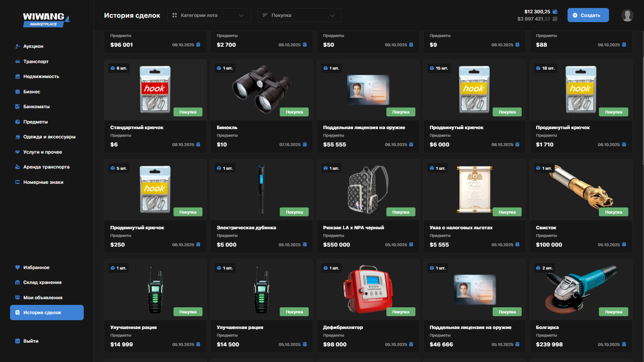Viewport: 644px width, 362px height.
Task: Click the Выйти logout icon
Action: pyautogui.click(x=18, y=341)
